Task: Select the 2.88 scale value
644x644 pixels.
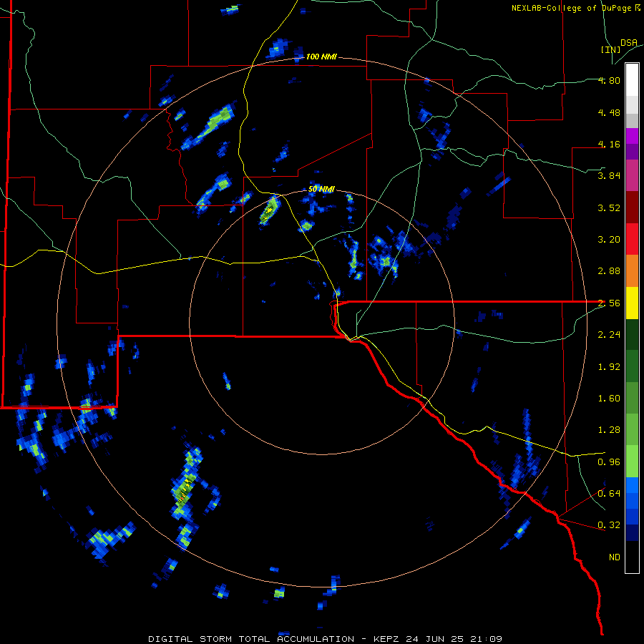Action: click(609, 271)
